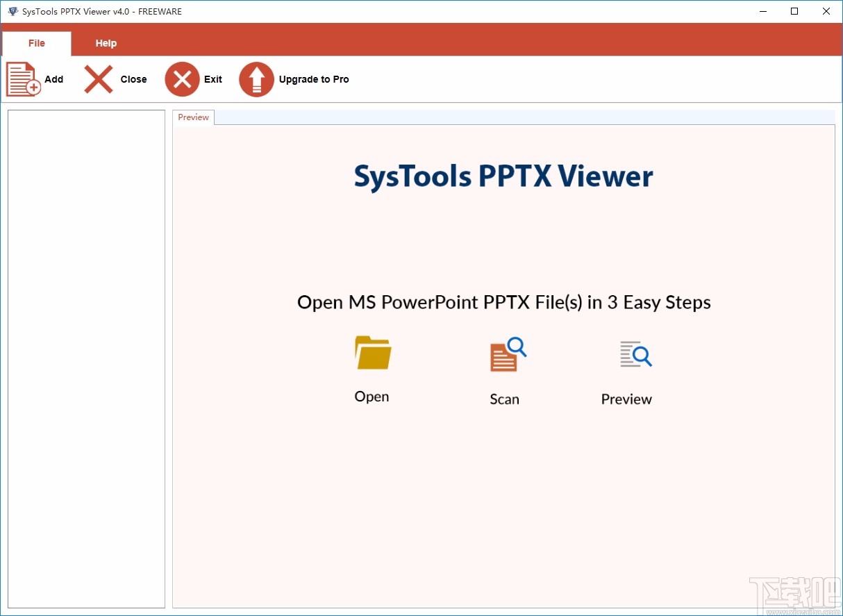Click the Open step caption text

(372, 396)
